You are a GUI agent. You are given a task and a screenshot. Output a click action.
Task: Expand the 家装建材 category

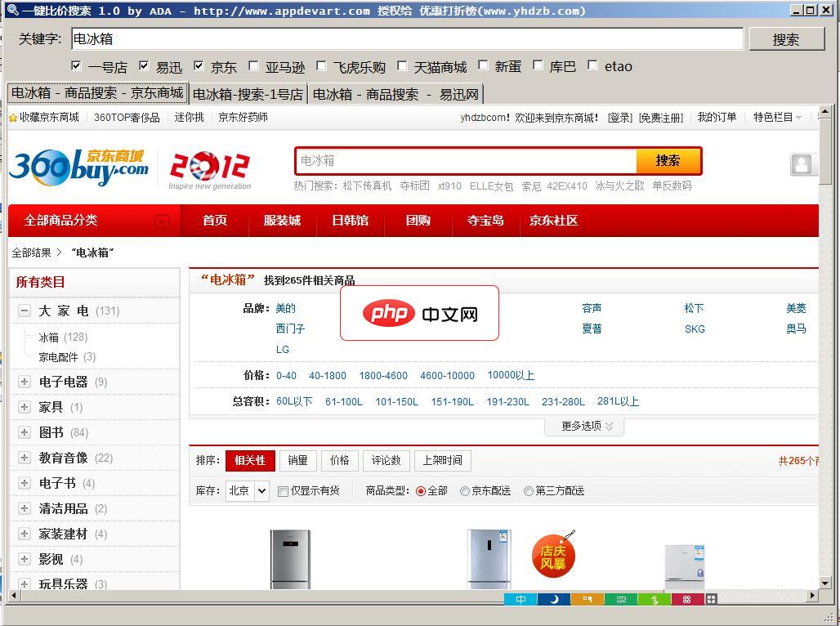click(25, 534)
